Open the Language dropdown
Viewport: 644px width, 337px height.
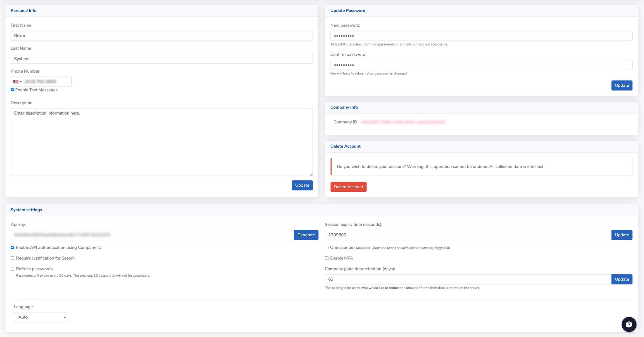(x=41, y=317)
